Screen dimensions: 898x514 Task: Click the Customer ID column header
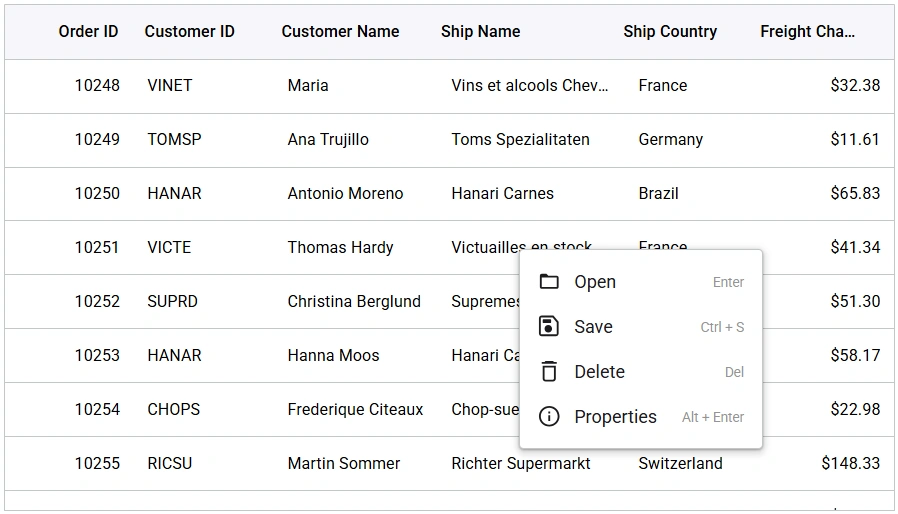tap(189, 31)
